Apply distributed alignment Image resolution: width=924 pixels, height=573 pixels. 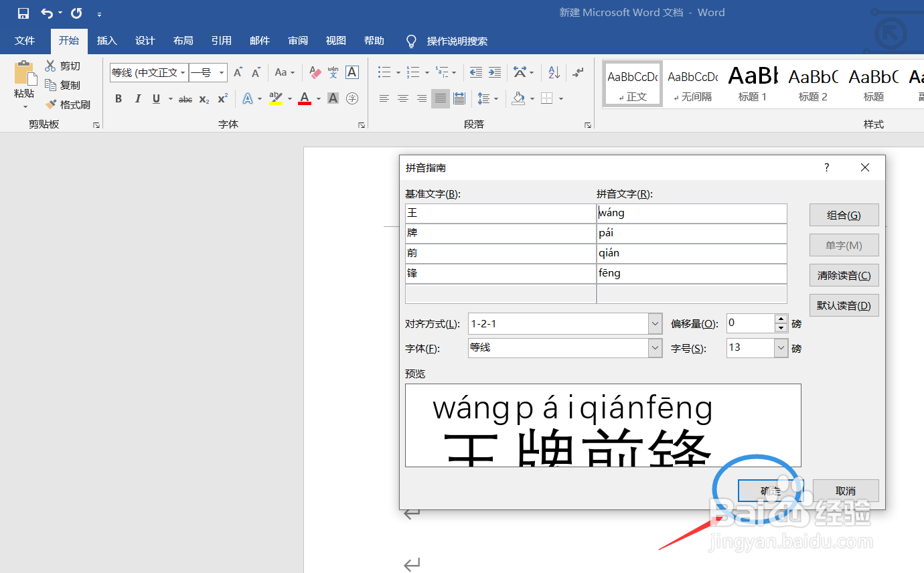[x=459, y=99]
